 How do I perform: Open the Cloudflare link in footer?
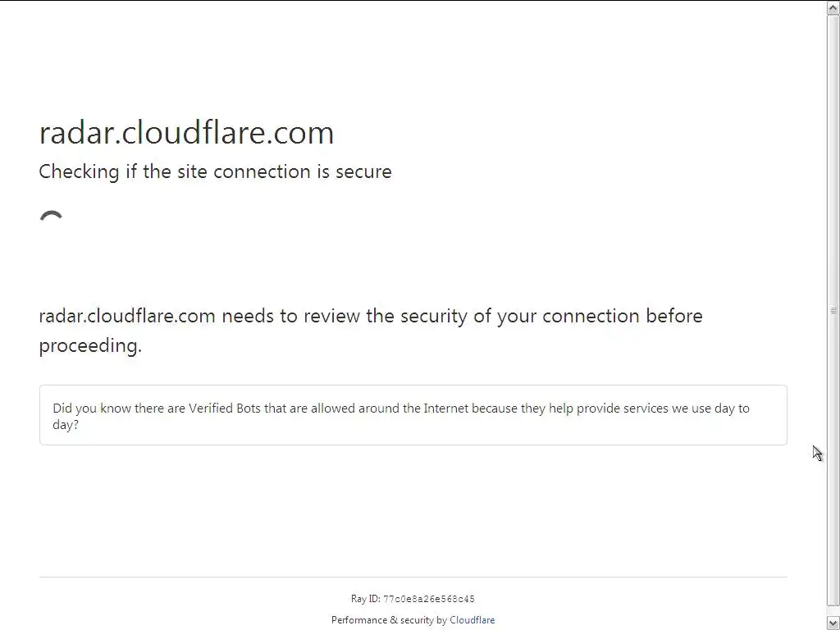click(x=472, y=620)
